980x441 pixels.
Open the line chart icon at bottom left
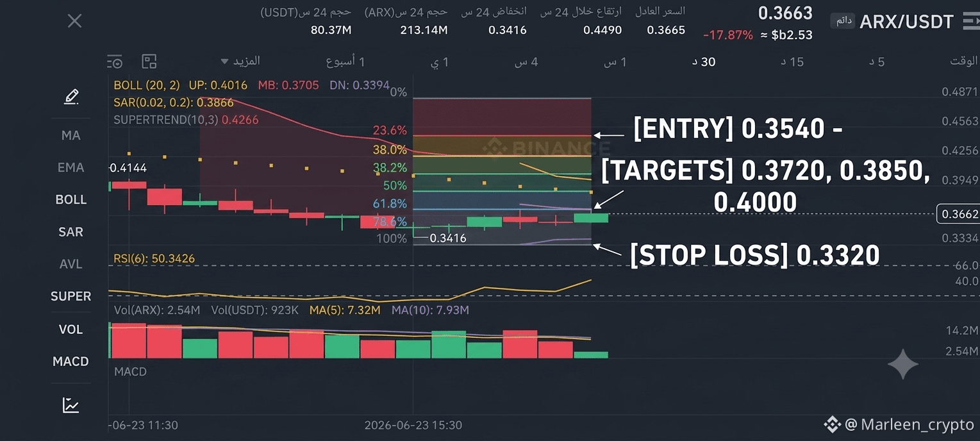[71, 405]
